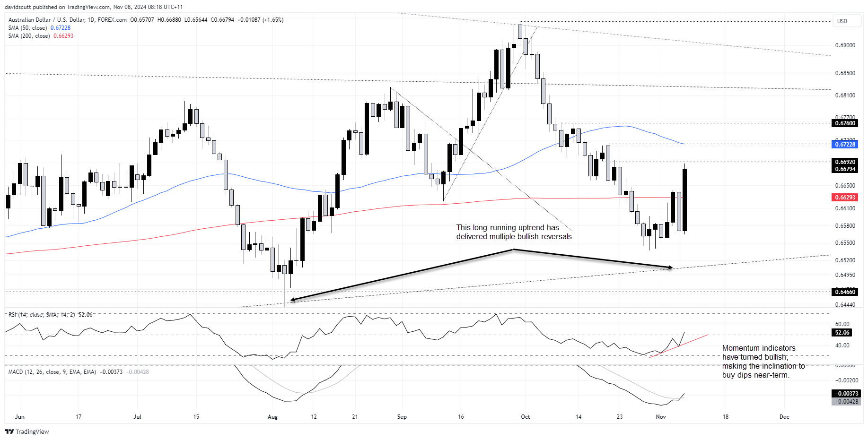Screen dimensions: 868x440
Task: Click the 0.68100 price axis label
Action: pos(845,95)
